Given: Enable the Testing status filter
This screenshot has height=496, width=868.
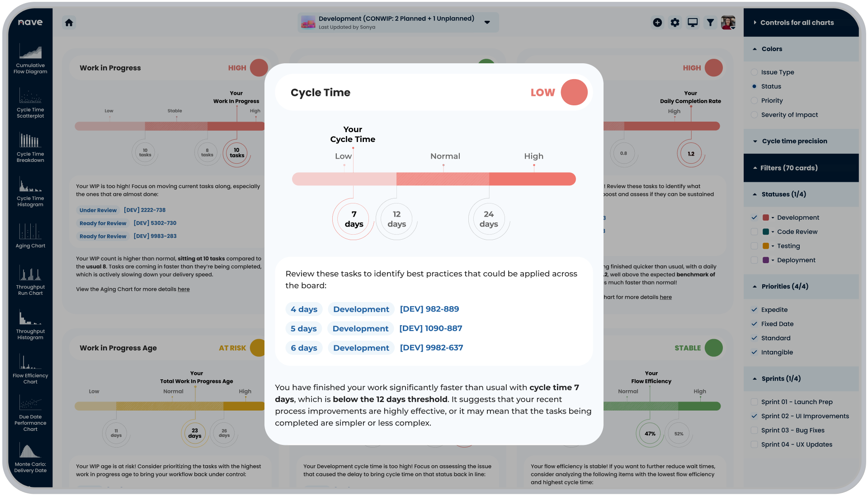Looking at the screenshot, I should [754, 246].
